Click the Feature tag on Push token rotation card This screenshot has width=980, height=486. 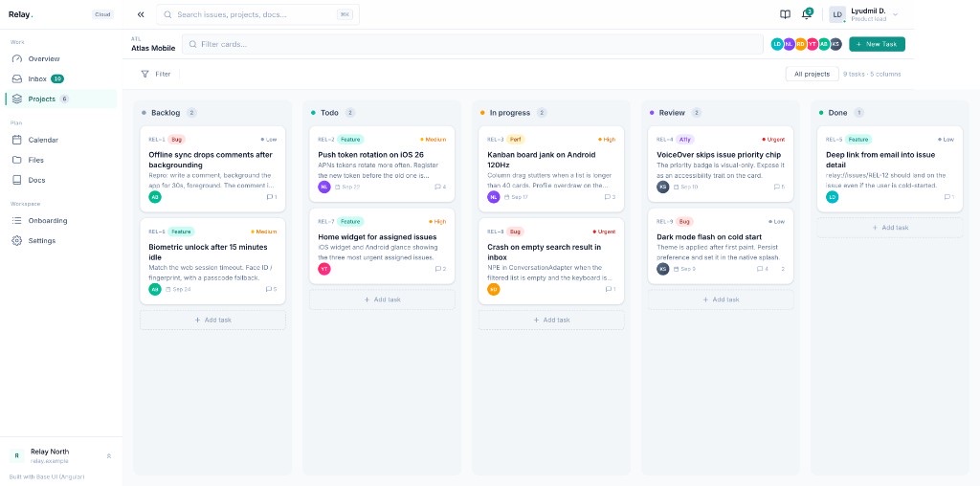point(350,140)
